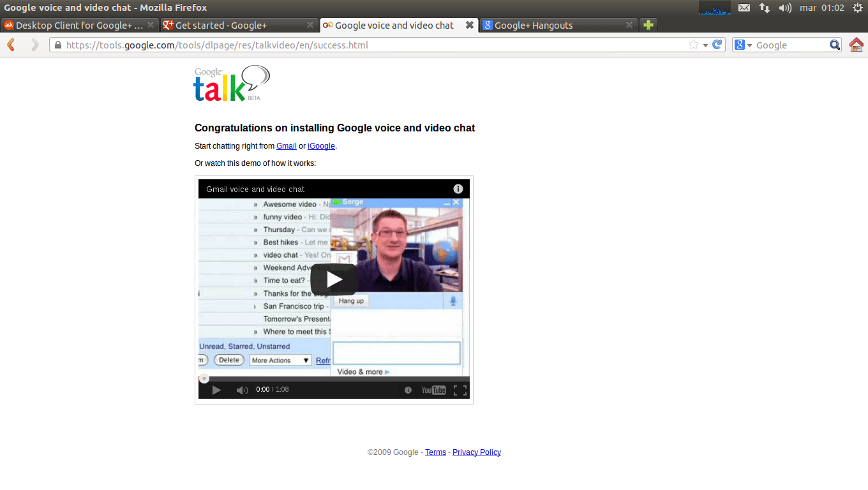
Task: Open the sound volume indicator in the panel
Action: tap(785, 8)
